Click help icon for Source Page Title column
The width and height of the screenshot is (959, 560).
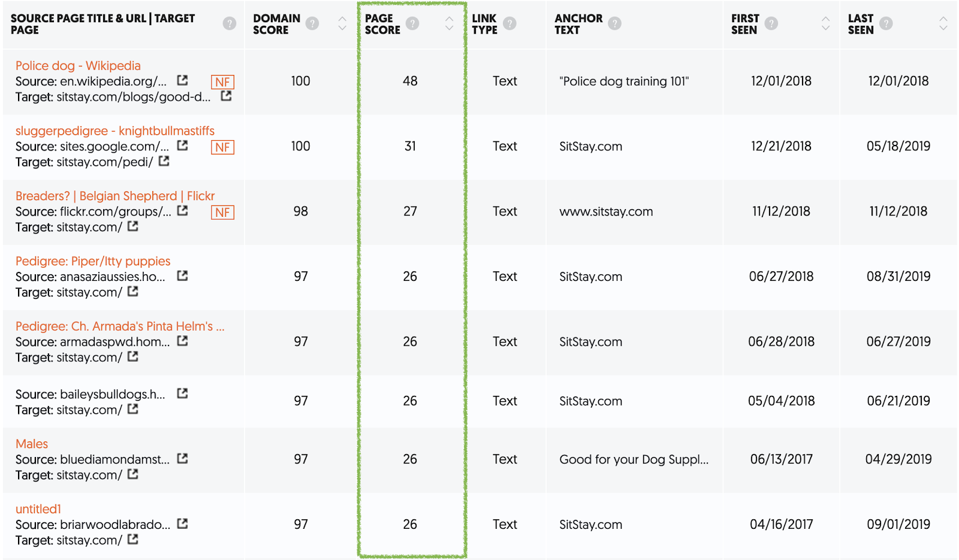pyautogui.click(x=230, y=23)
